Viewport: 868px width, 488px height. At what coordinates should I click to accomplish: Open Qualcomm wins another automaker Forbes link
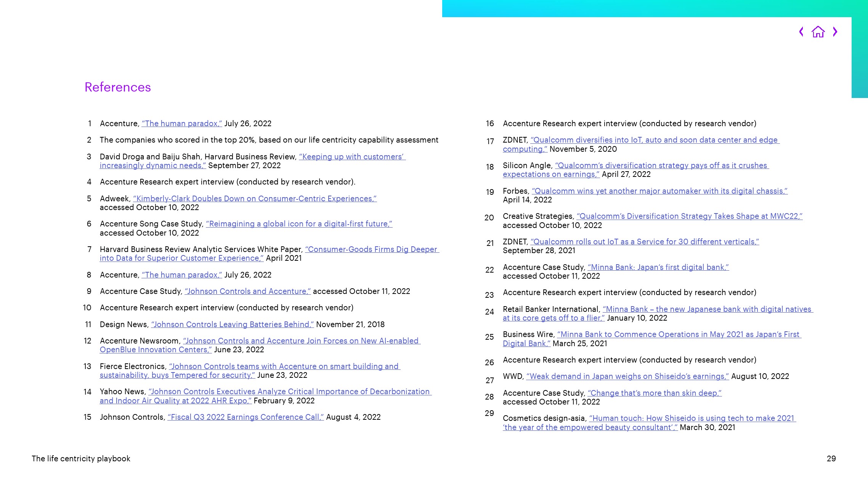(659, 191)
